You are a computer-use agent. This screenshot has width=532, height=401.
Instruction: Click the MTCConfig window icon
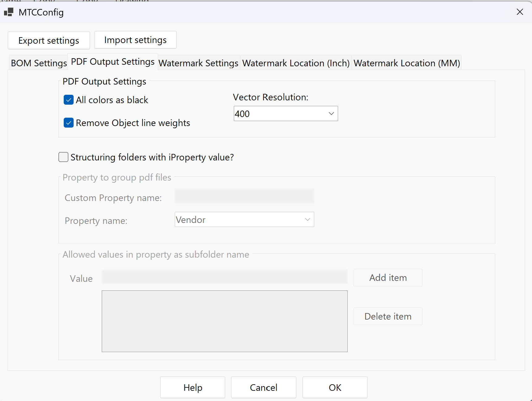click(x=9, y=12)
